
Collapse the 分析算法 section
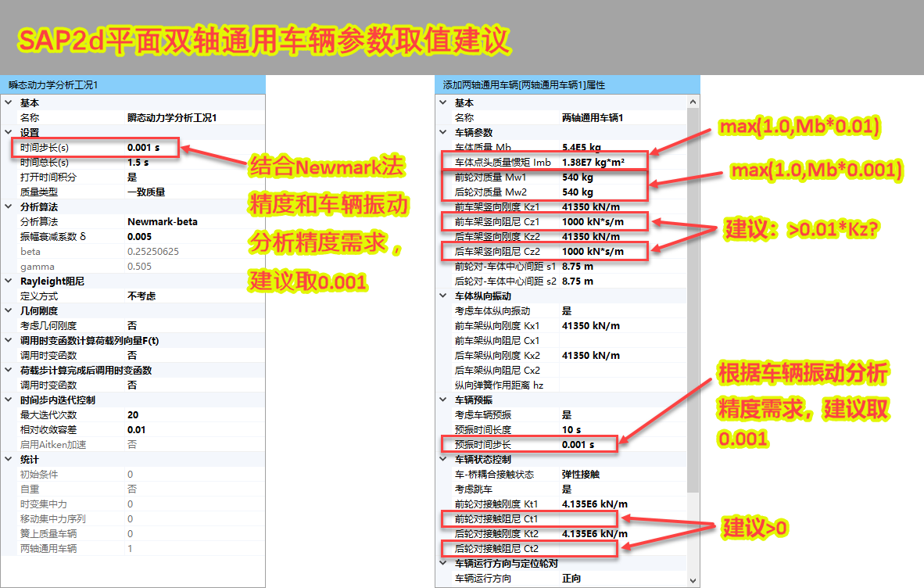click(9, 206)
